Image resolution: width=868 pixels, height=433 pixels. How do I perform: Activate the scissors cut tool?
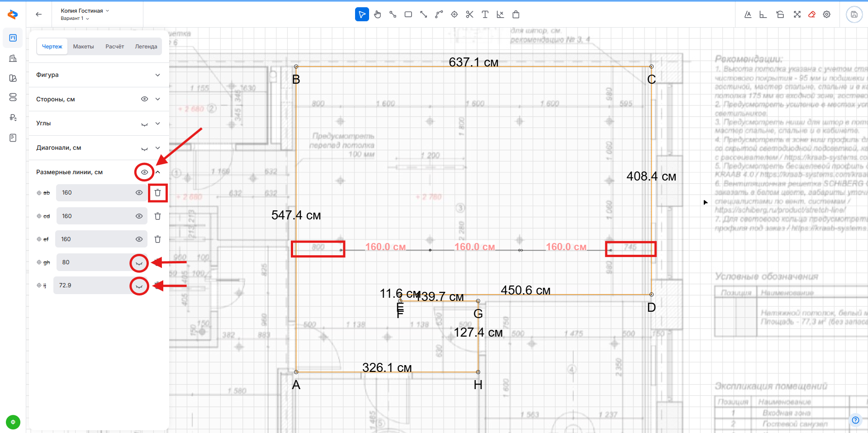pyautogui.click(x=470, y=14)
